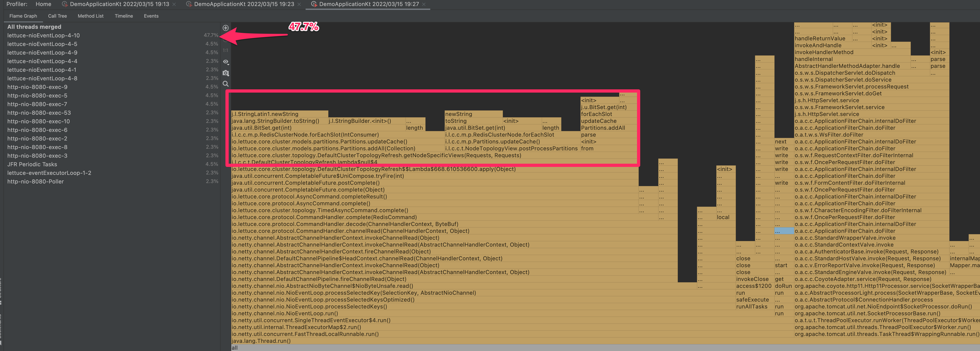Click the 1:1 reset zoom icon
The image size is (980, 351).
tap(226, 50)
